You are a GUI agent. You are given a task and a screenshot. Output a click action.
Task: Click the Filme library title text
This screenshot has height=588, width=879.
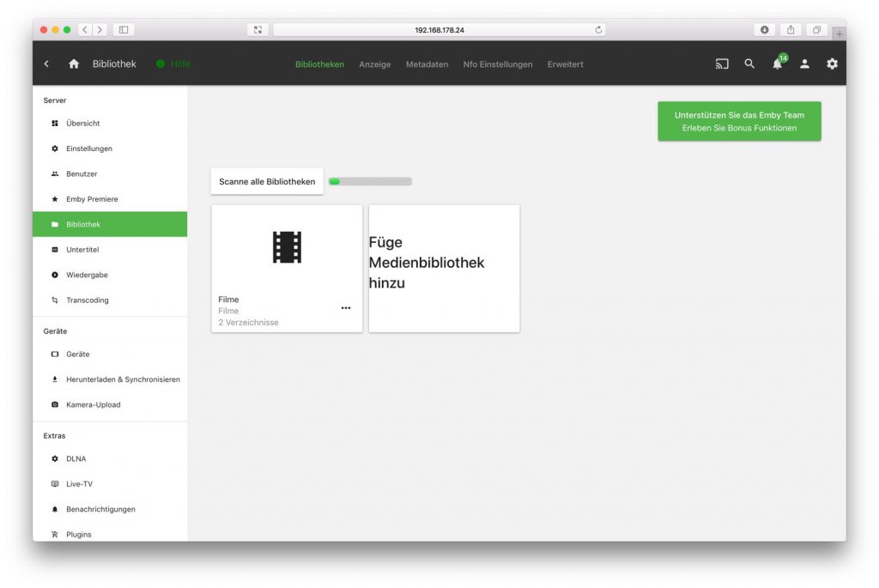click(x=228, y=300)
